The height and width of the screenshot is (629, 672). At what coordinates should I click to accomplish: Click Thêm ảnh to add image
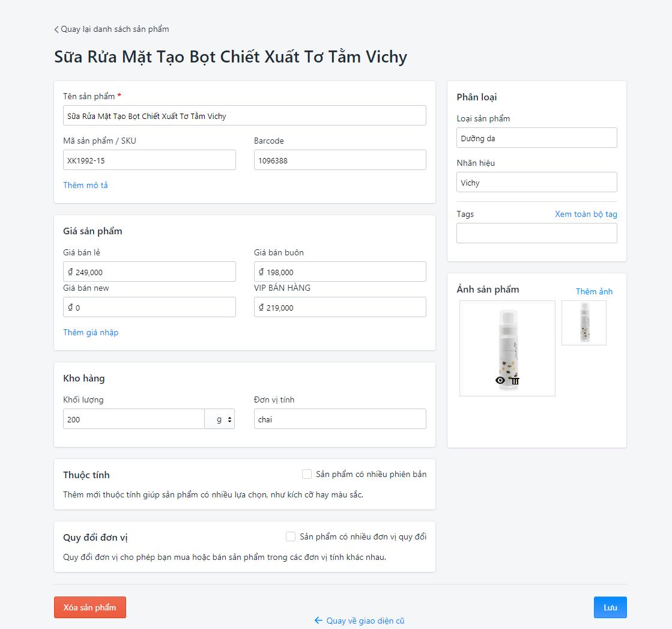point(594,291)
